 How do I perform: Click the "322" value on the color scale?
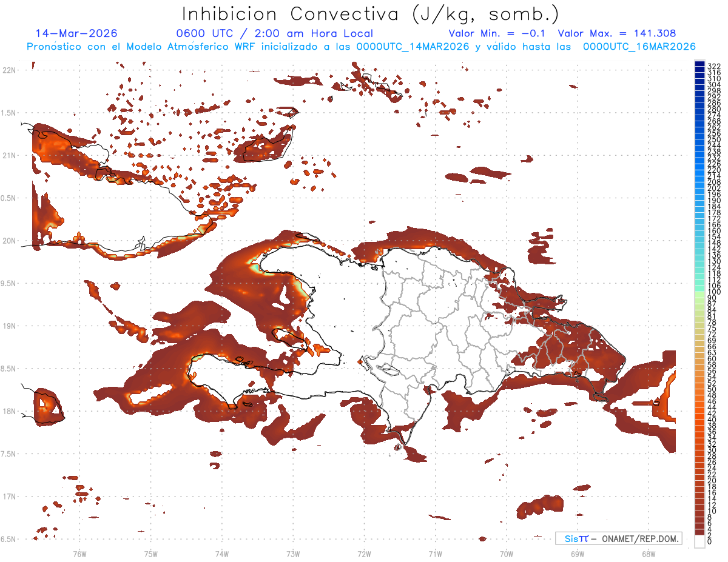714,65
